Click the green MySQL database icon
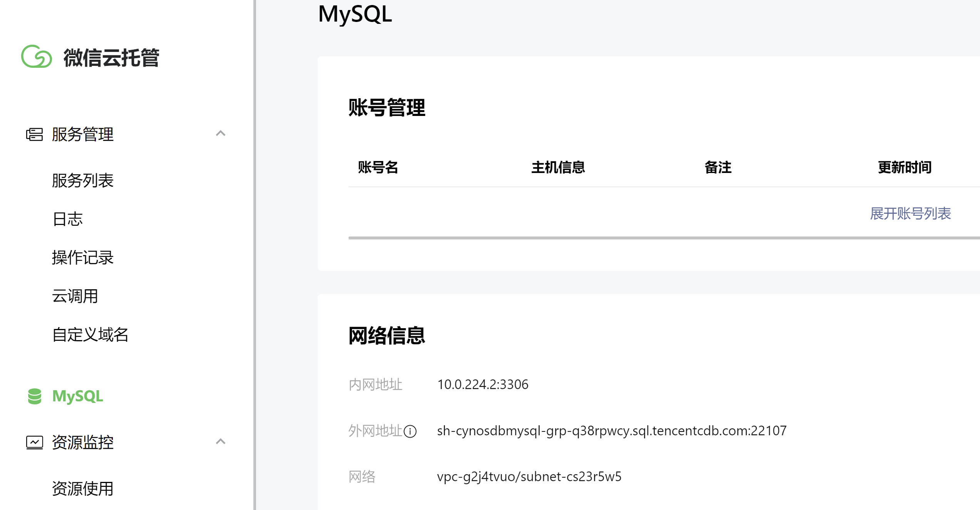This screenshot has width=980, height=510. (x=35, y=396)
